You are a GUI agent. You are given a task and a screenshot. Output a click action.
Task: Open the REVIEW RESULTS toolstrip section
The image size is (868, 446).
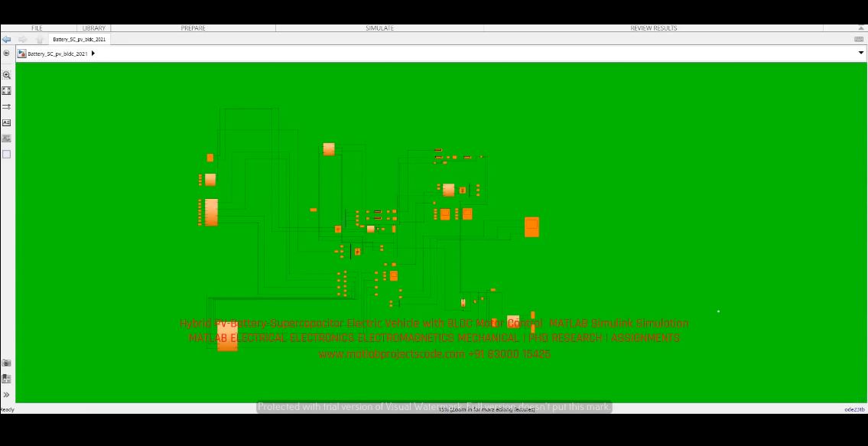(x=653, y=28)
